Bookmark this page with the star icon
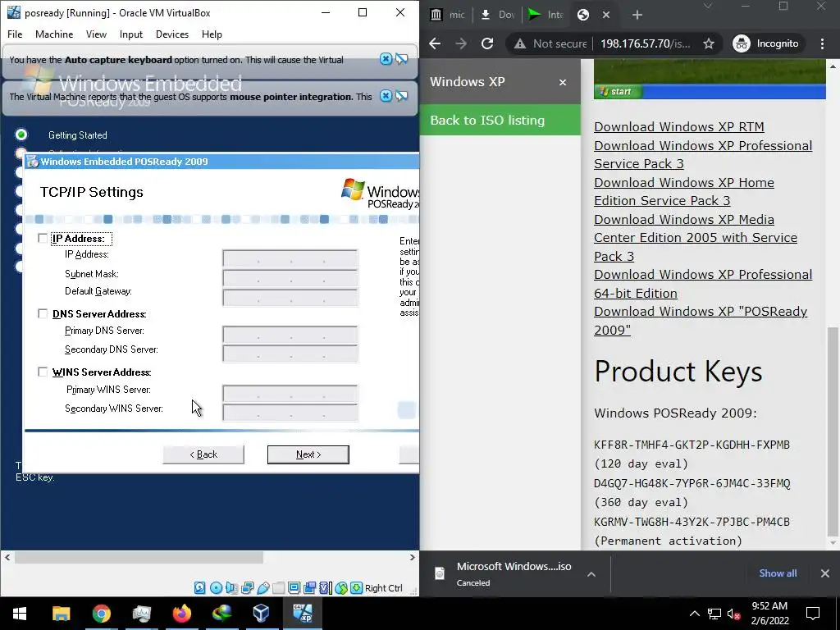 click(x=709, y=43)
